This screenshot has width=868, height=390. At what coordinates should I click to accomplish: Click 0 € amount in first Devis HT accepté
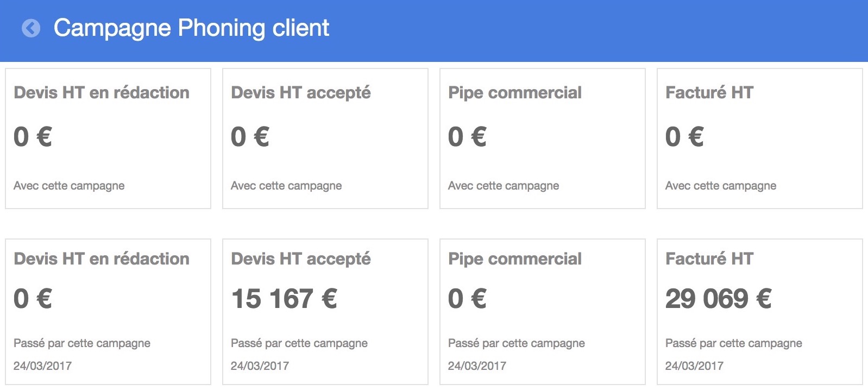(250, 136)
